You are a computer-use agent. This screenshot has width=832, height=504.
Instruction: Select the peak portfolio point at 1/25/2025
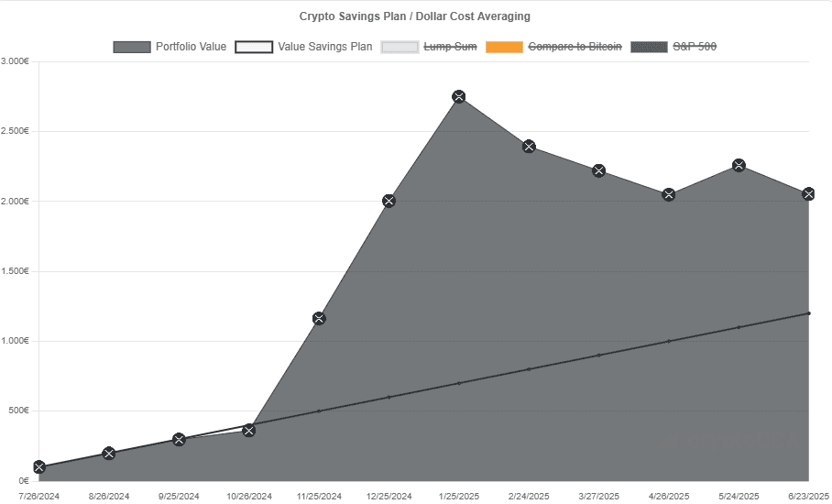coord(459,96)
